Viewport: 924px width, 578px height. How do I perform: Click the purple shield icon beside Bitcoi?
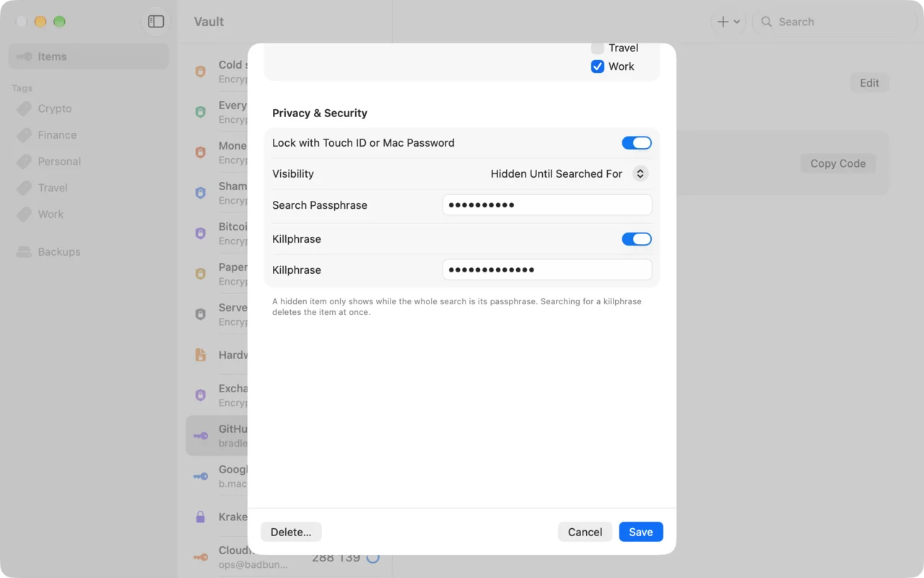201,233
